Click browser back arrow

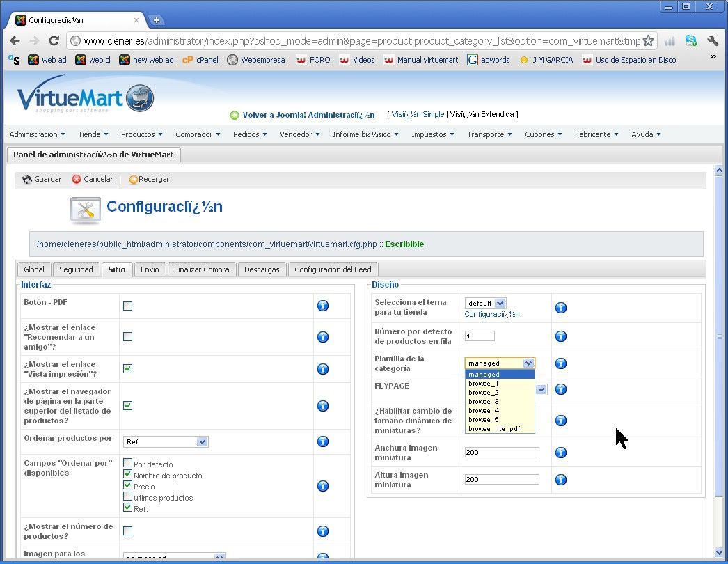[x=15, y=41]
